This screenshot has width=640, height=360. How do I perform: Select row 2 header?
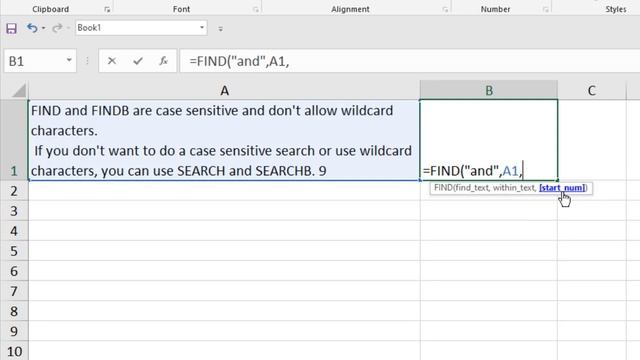14,191
